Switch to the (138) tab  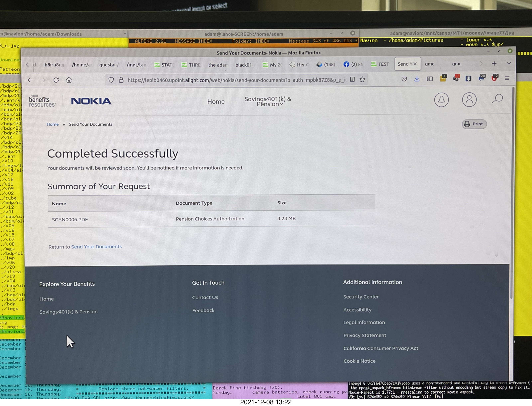tap(326, 65)
